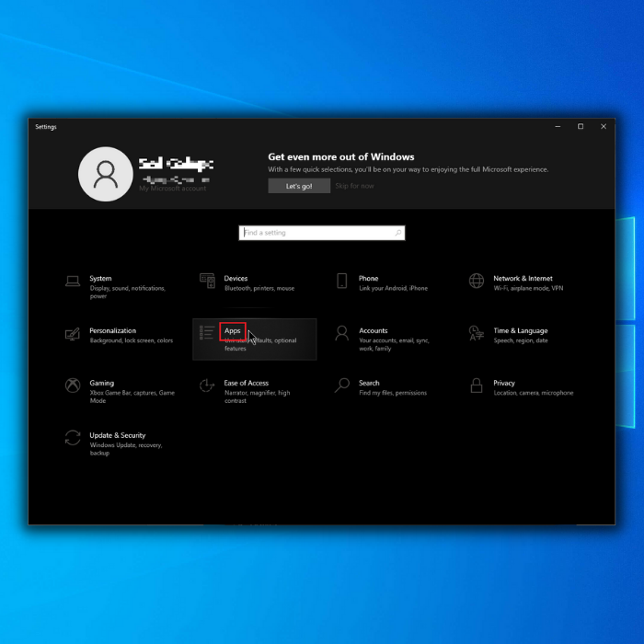Maximize the Settings window
Viewport: 644px width, 644px height.
click(581, 127)
